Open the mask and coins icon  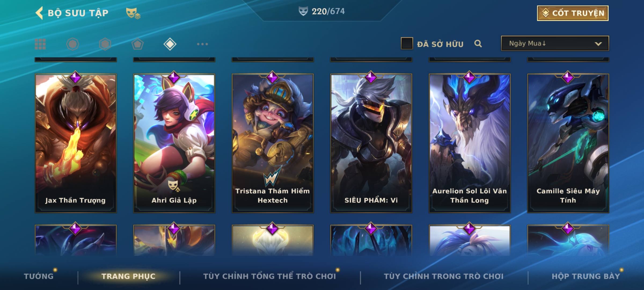coord(133,13)
